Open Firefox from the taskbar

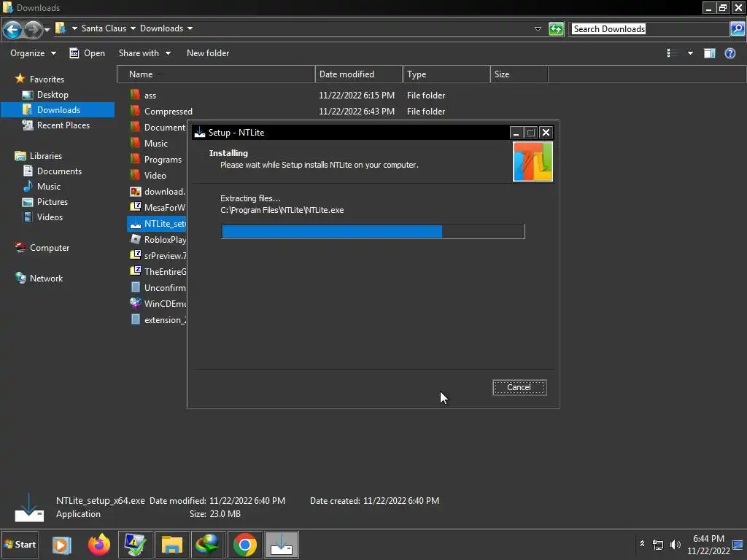[98, 545]
